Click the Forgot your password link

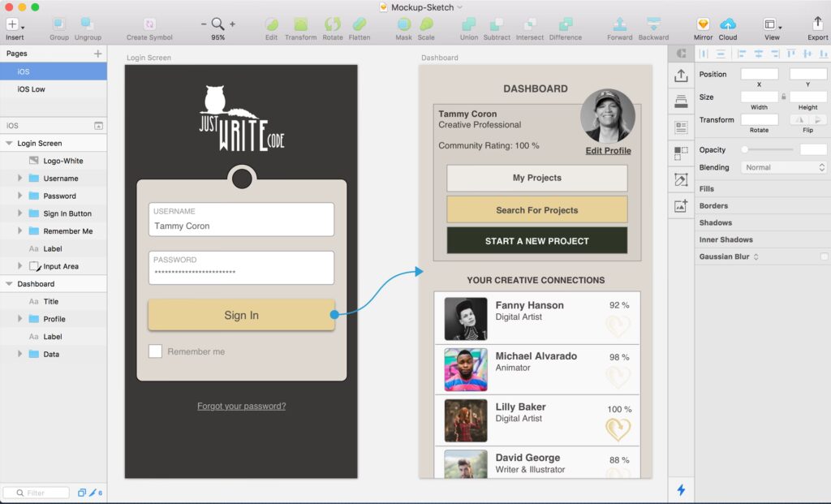click(x=241, y=406)
